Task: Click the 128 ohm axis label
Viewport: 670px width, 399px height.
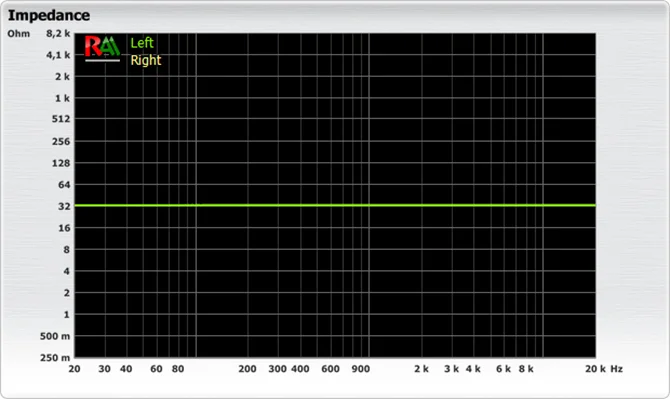Action: (x=61, y=163)
